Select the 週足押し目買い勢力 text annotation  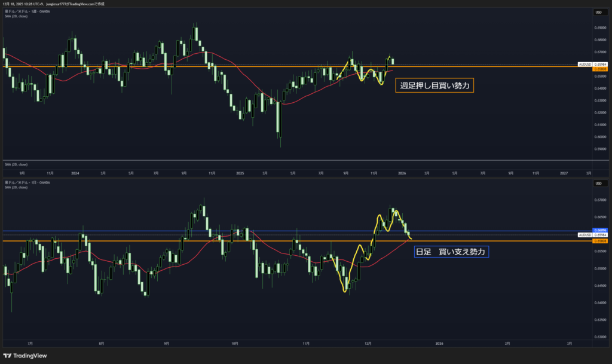tap(434, 86)
